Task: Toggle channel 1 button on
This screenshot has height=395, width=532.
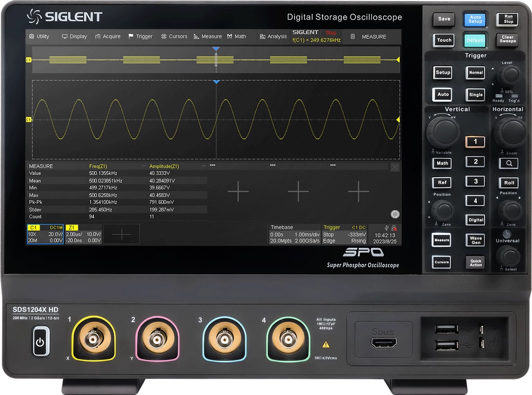Action: (475, 142)
